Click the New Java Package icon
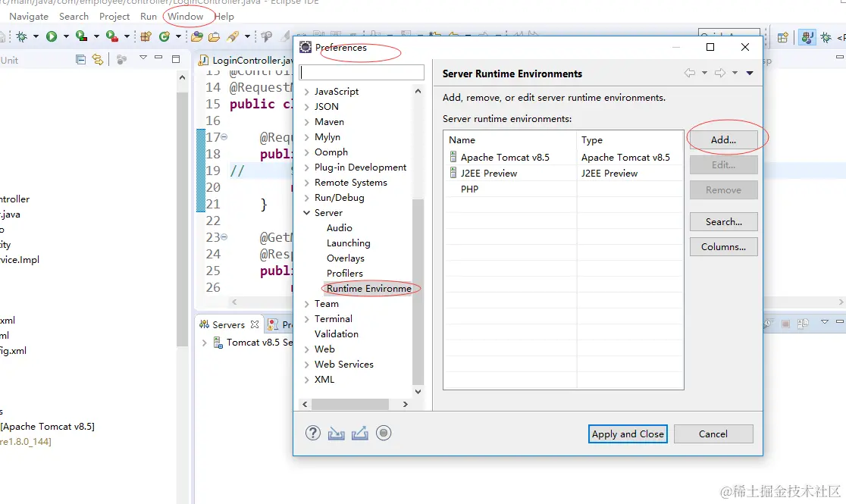 click(x=146, y=36)
